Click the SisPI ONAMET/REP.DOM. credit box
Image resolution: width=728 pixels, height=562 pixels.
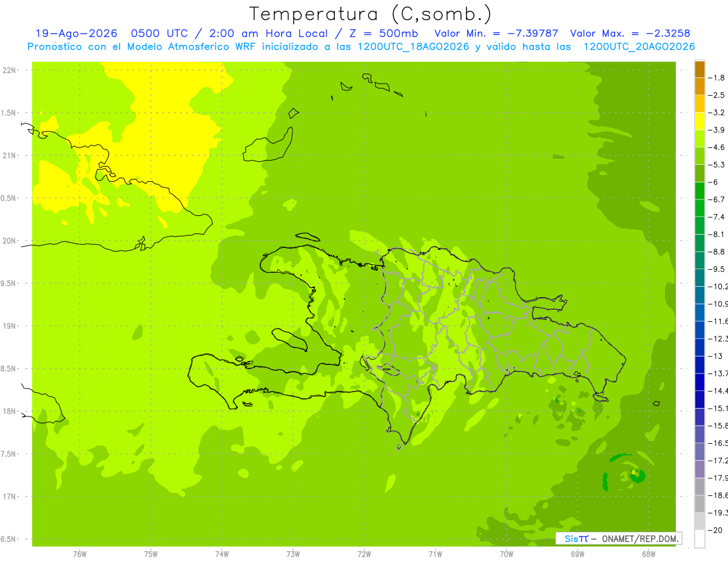coord(619,538)
